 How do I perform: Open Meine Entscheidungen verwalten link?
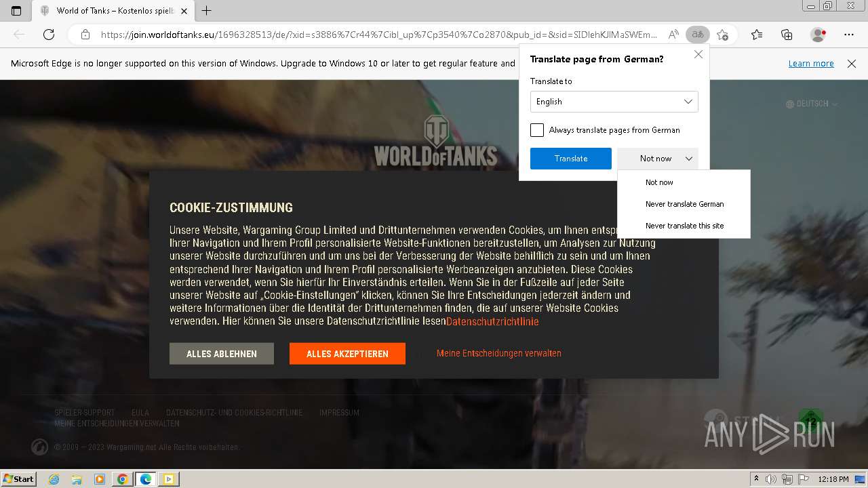point(499,353)
